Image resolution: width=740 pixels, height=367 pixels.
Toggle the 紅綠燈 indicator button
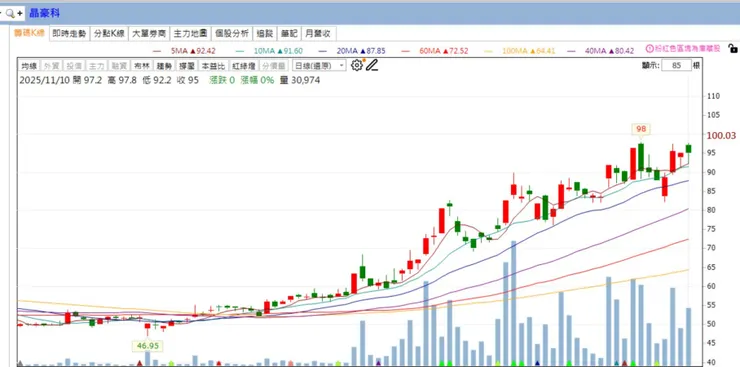244,66
